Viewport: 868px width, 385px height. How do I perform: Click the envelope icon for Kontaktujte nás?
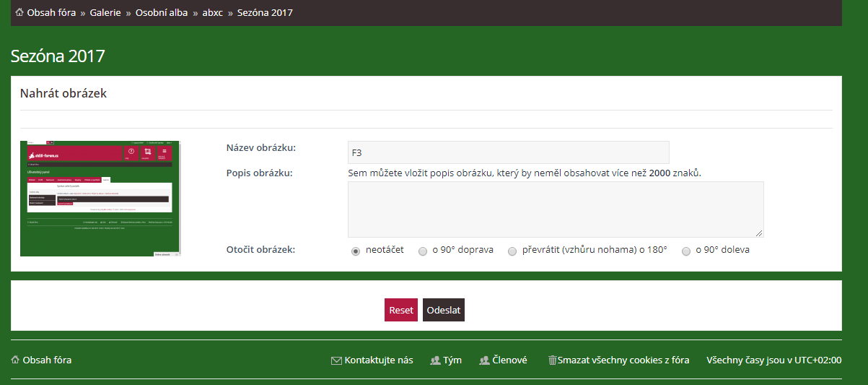point(336,360)
